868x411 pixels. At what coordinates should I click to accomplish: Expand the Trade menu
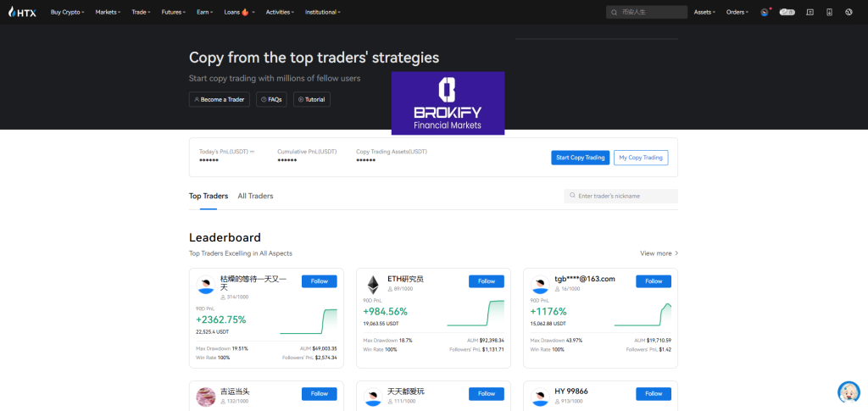tap(141, 12)
